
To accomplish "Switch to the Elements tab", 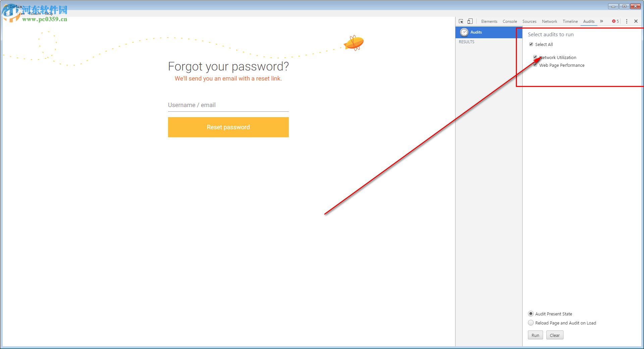I will pyautogui.click(x=489, y=21).
